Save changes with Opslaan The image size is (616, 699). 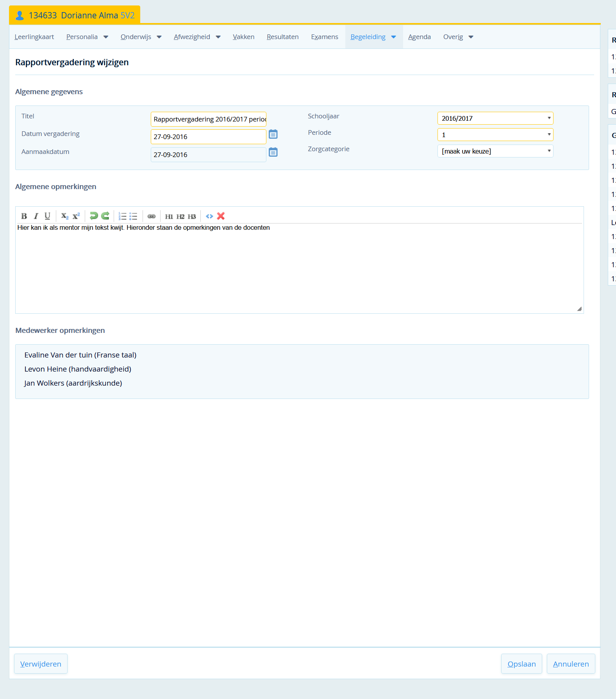point(521,664)
